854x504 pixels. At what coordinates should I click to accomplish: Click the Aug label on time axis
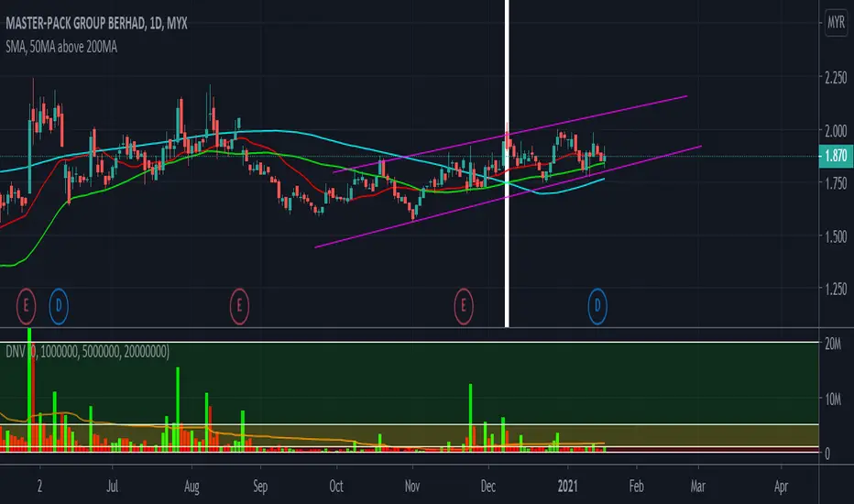pos(192,486)
